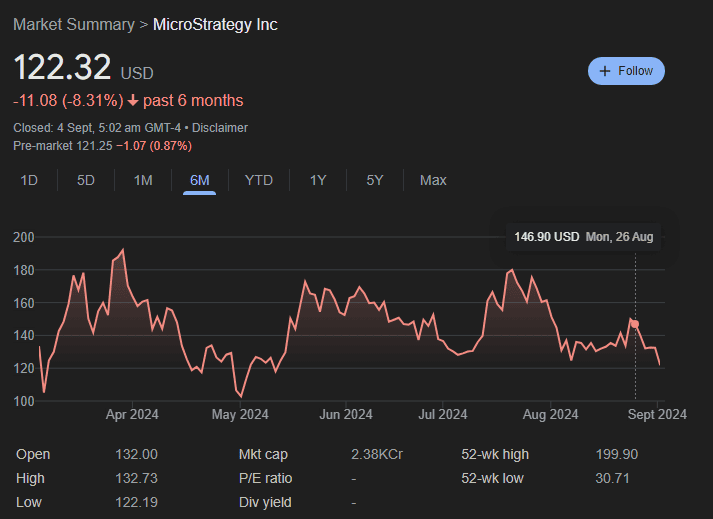Click the P/E ratio label

click(266, 479)
